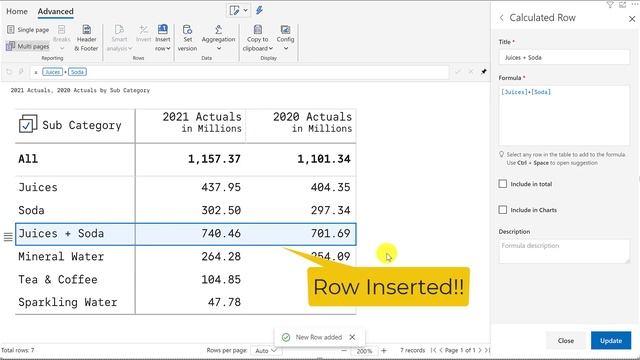Screen dimensions: 640x360
Task: Go back from the Calculated Row panel
Action: point(502,18)
